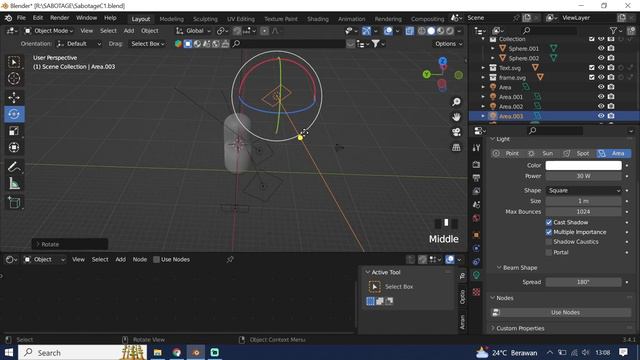Hide Sphere.001 in viewport via eye icon
The height and width of the screenshot is (360, 640).
(601, 48)
